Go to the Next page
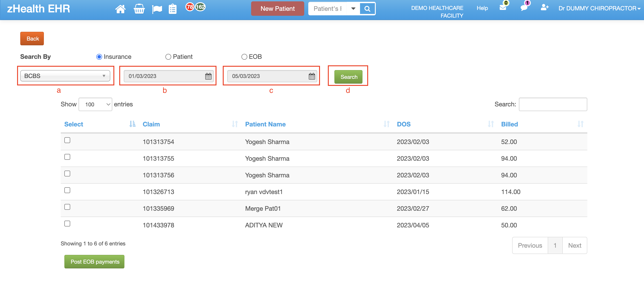 pos(574,245)
